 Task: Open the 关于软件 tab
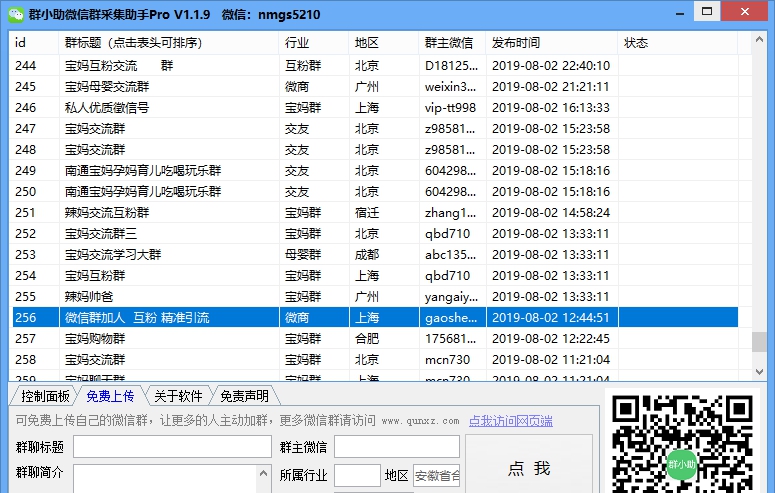pyautogui.click(x=178, y=396)
